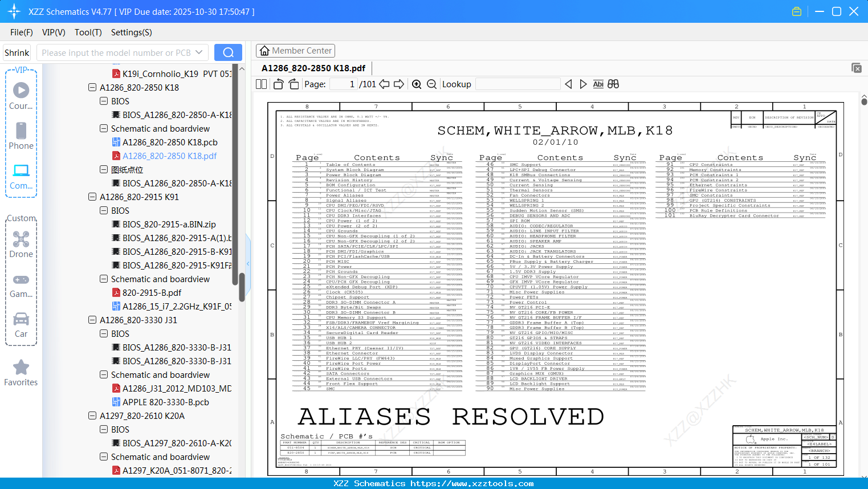Open the Tool(T) menu
The width and height of the screenshot is (868, 489).
88,32
